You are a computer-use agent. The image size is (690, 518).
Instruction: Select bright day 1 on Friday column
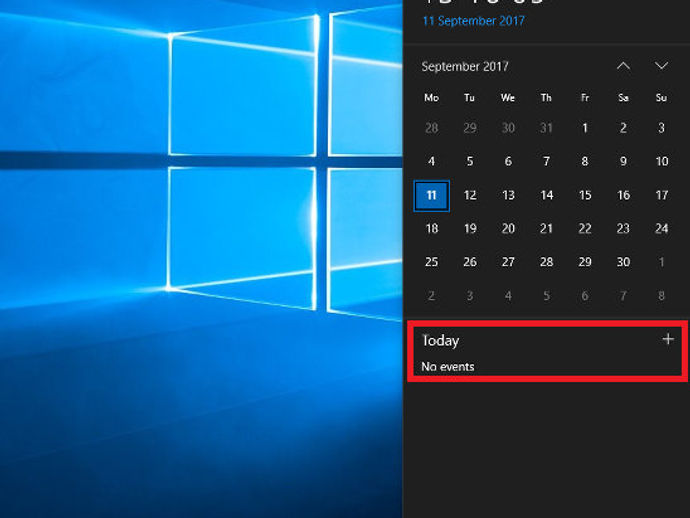(x=585, y=128)
